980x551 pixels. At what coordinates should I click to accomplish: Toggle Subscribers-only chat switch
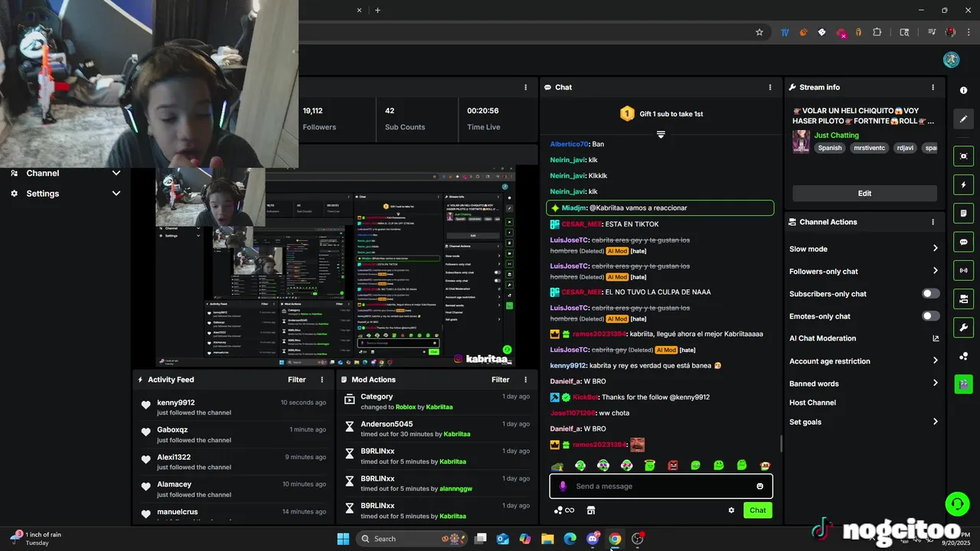[x=930, y=294]
